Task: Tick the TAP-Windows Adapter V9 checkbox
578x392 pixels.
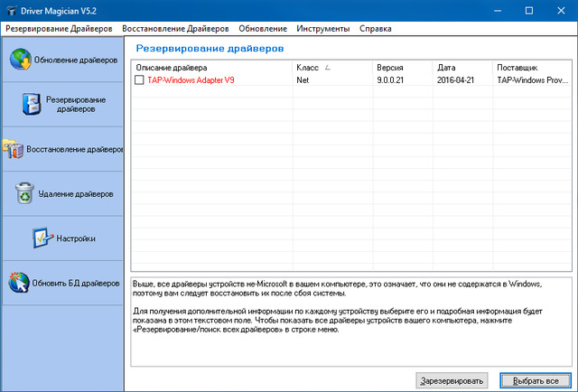Action: [x=139, y=80]
